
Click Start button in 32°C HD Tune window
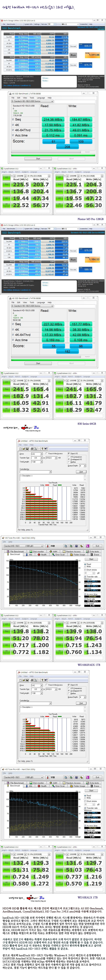click(91, 791)
